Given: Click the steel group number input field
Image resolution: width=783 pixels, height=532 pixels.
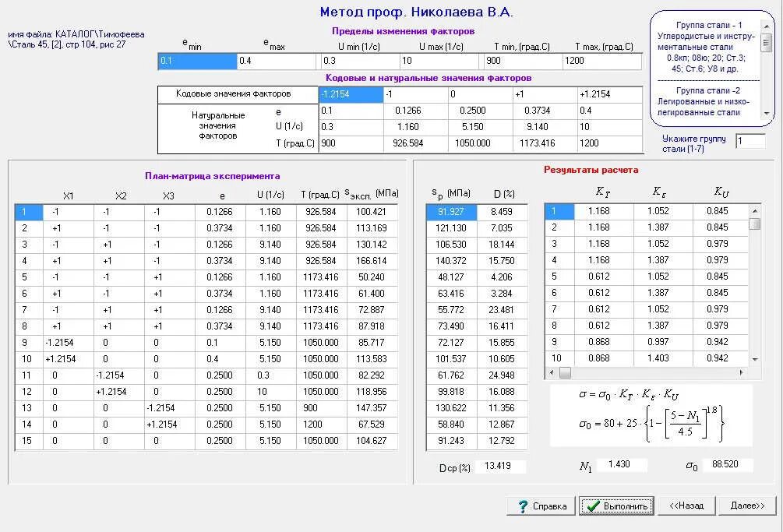Looking at the screenshot, I should 750,141.
